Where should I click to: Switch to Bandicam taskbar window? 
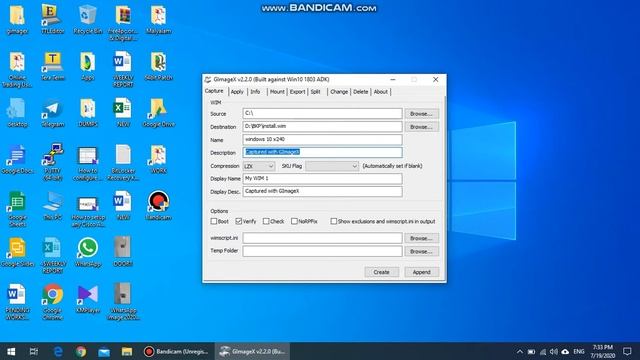pos(177,351)
